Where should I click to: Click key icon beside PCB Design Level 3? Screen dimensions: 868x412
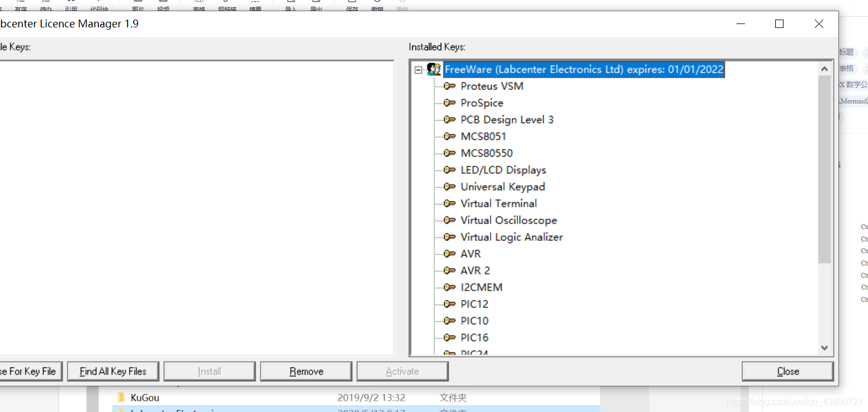[x=450, y=120]
